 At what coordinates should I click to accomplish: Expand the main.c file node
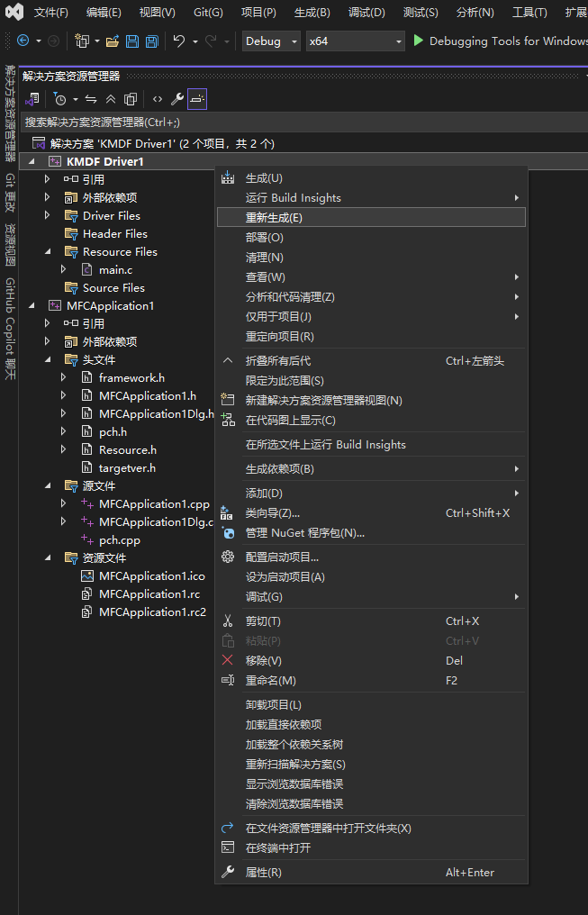[x=64, y=269]
